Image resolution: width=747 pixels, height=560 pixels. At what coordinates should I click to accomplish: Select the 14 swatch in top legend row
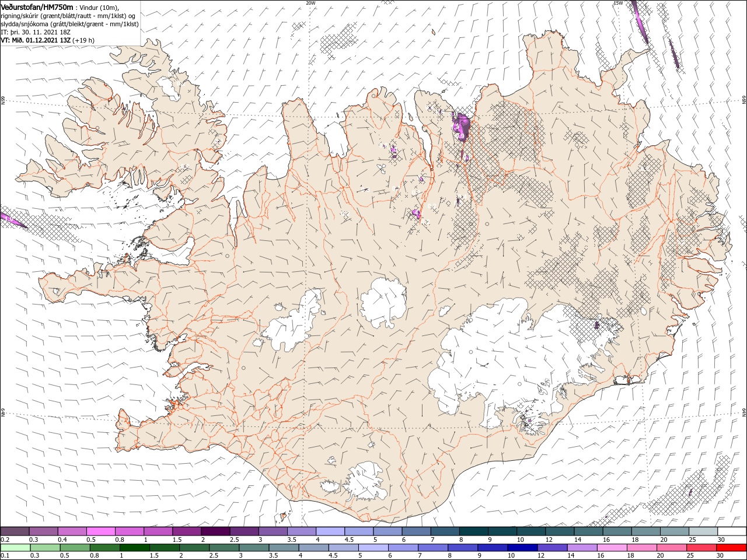(x=588, y=531)
